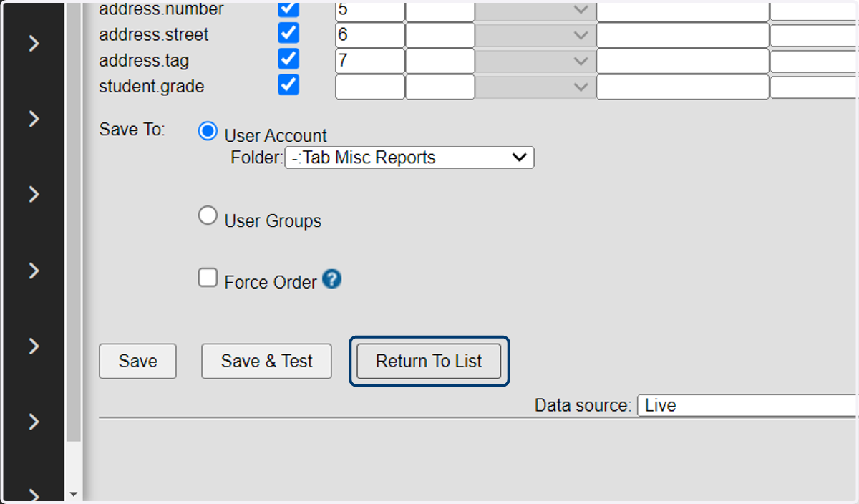The image size is (859, 504).
Task: Click the Return To List button
Action: (429, 361)
